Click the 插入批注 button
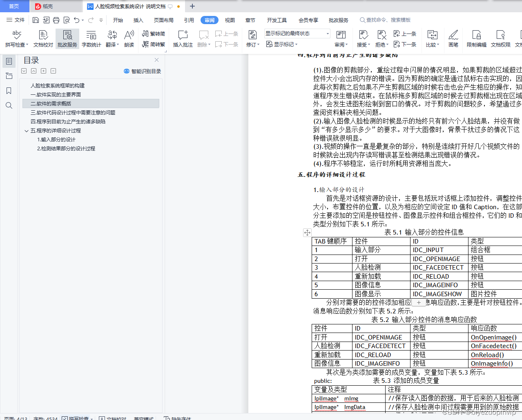This screenshot has height=420, width=522. coord(183,38)
